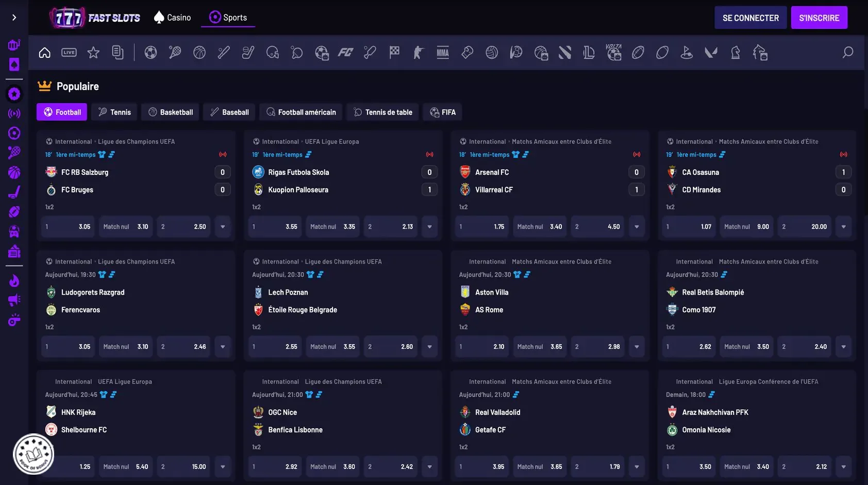The image size is (868, 485).
Task: Select the Football américain filter
Action: pos(301,112)
